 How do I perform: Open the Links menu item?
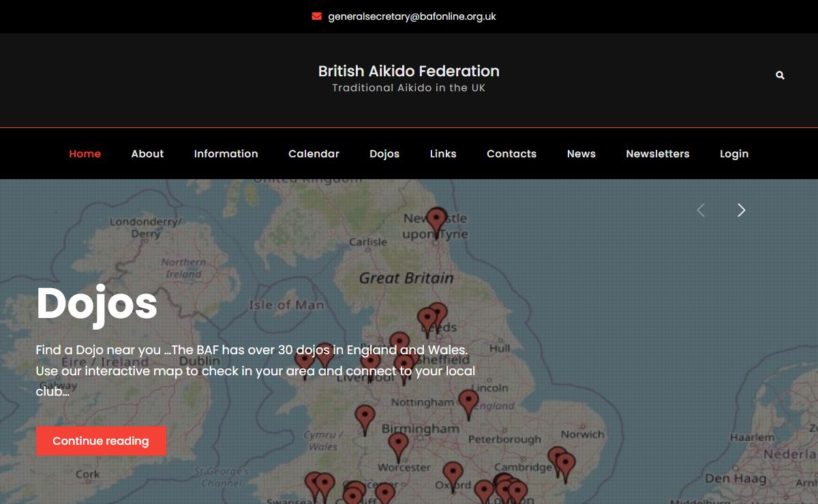click(x=443, y=154)
